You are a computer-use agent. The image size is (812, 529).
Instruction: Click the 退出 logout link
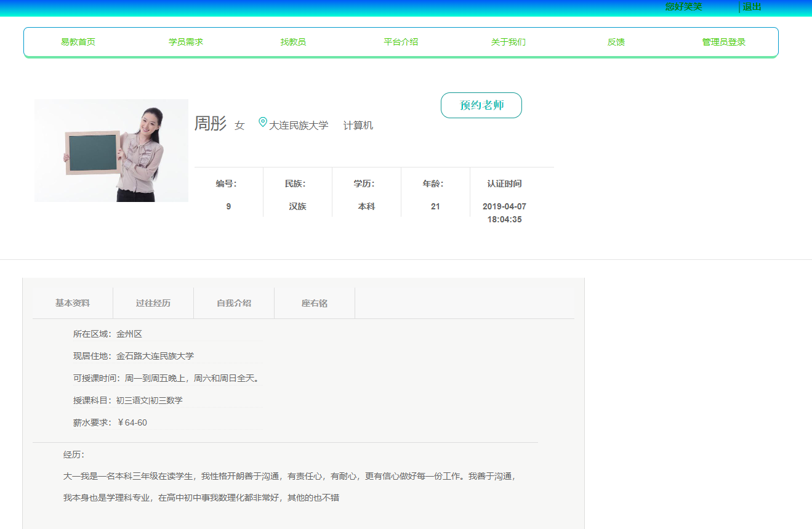(x=752, y=6)
